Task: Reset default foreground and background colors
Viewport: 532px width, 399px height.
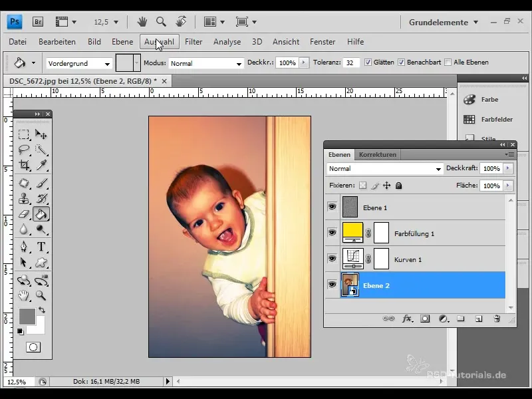Action: pos(21,331)
